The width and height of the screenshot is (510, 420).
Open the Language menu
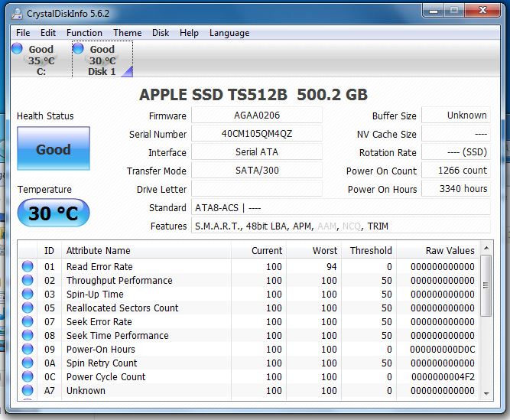pyautogui.click(x=229, y=33)
